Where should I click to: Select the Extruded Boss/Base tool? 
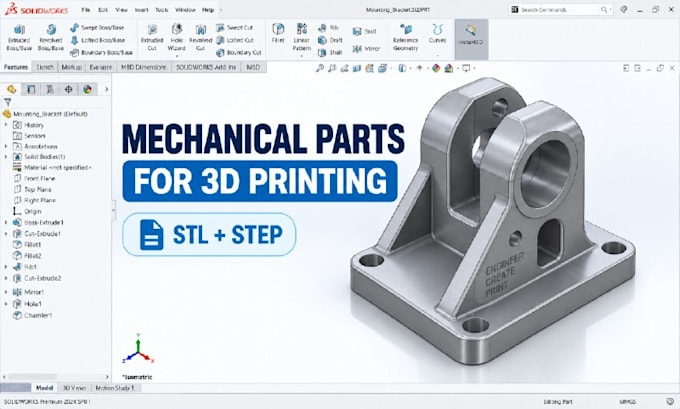(19, 38)
